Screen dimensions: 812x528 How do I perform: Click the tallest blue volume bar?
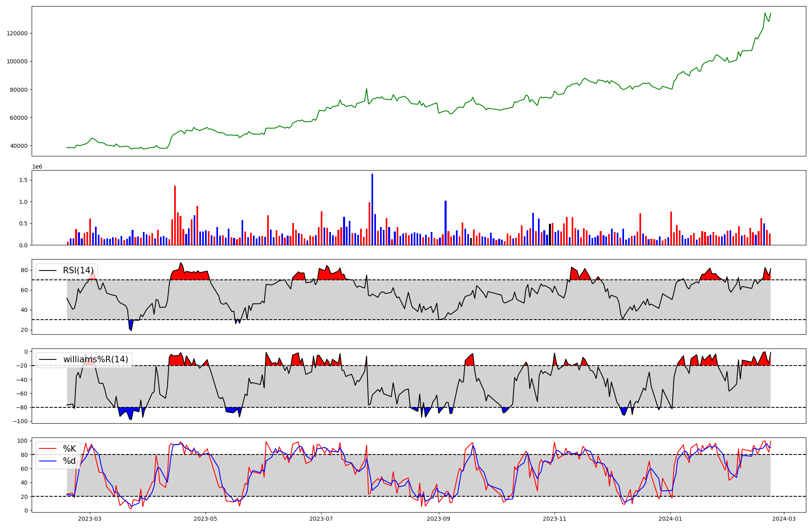pos(372,209)
